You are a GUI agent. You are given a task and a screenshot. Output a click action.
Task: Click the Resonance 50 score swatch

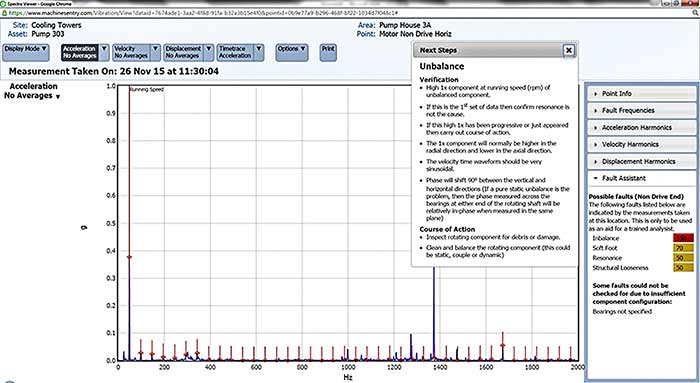pyautogui.click(x=683, y=258)
